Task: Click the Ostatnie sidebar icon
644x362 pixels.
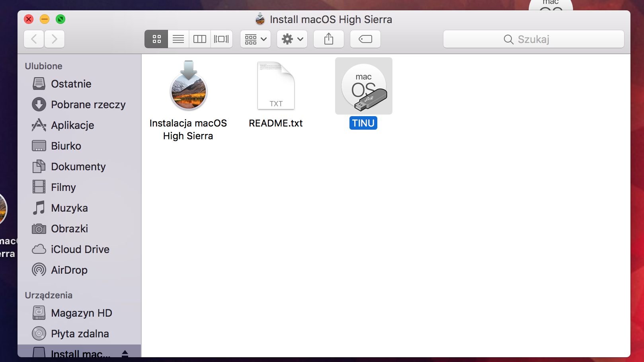Action: (39, 84)
